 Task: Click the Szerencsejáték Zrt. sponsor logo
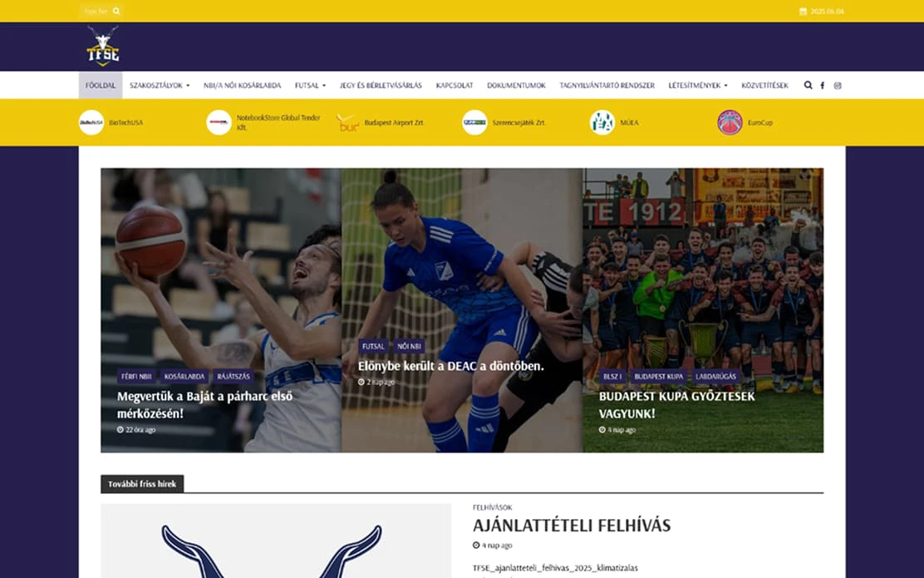[x=474, y=123]
